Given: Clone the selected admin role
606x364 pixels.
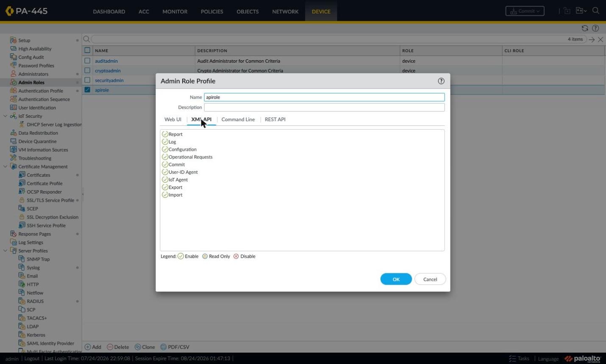Looking at the screenshot, I should pyautogui.click(x=145, y=347).
